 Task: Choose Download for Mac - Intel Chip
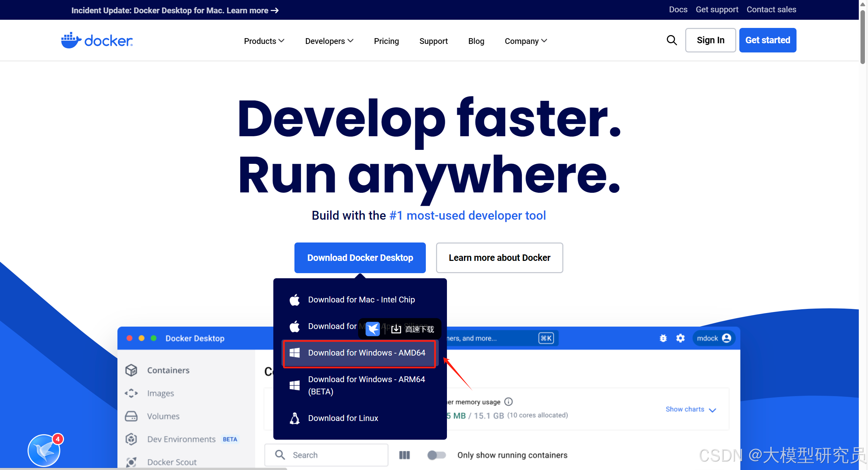click(x=361, y=300)
